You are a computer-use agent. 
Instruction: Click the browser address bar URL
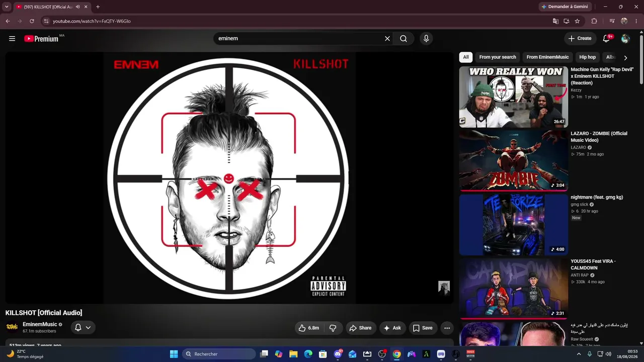[92, 21]
